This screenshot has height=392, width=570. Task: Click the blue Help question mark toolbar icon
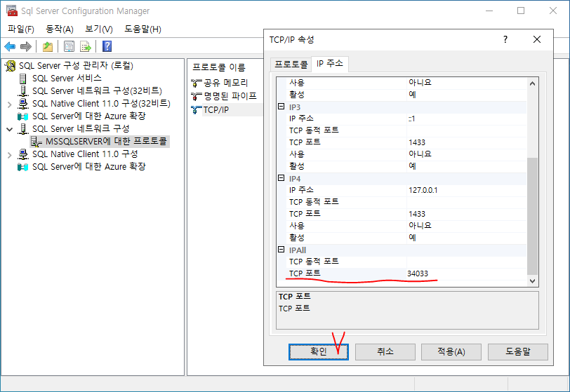[x=107, y=46]
